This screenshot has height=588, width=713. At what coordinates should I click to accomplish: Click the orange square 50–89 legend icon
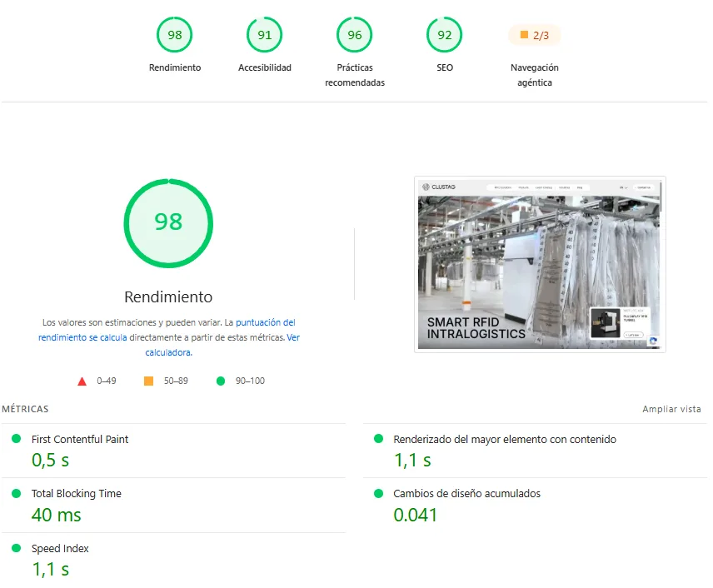click(149, 381)
